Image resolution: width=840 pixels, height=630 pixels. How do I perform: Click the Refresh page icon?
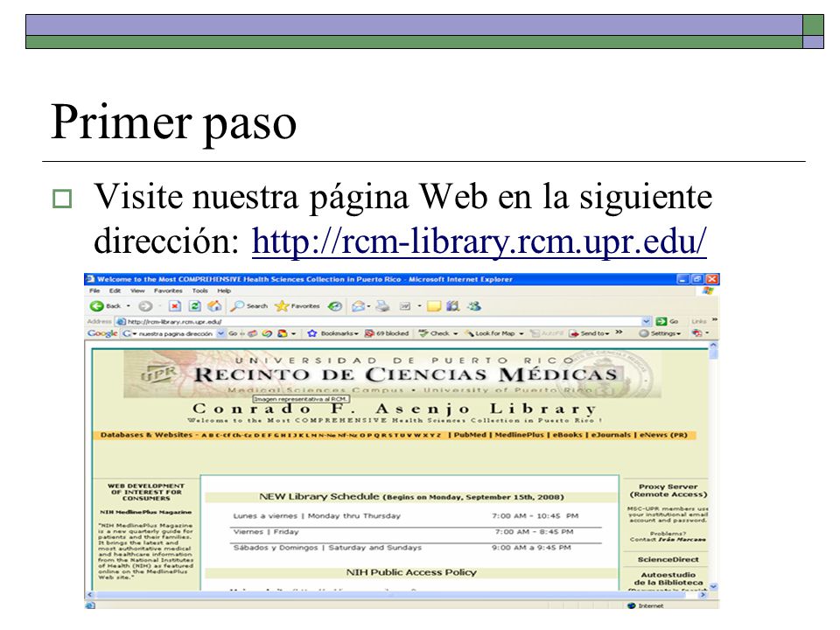[195, 306]
